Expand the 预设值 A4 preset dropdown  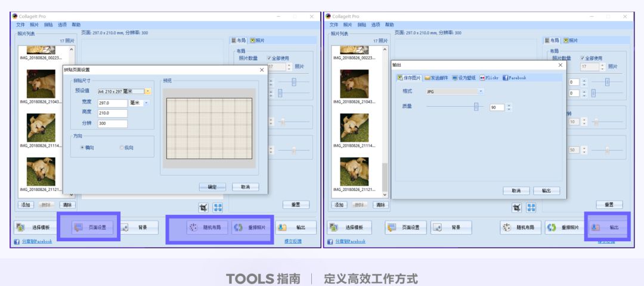pos(148,91)
